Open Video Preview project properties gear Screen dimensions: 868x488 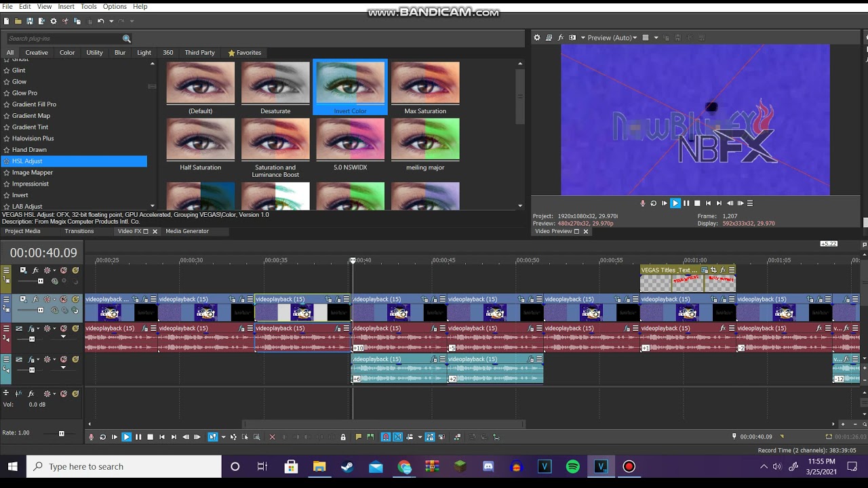pos(537,38)
